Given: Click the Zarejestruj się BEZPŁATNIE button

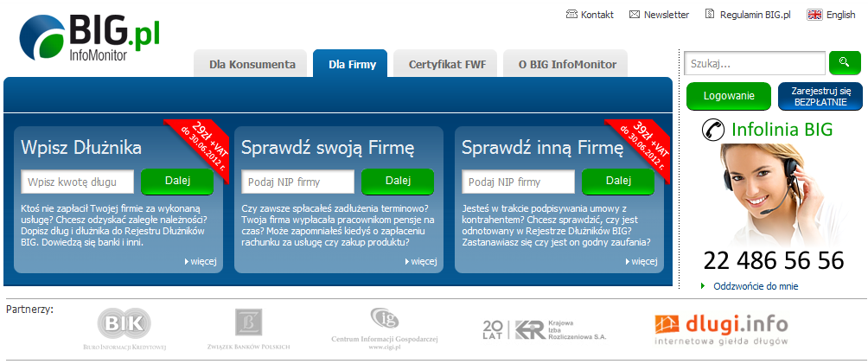Looking at the screenshot, I should 820,96.
